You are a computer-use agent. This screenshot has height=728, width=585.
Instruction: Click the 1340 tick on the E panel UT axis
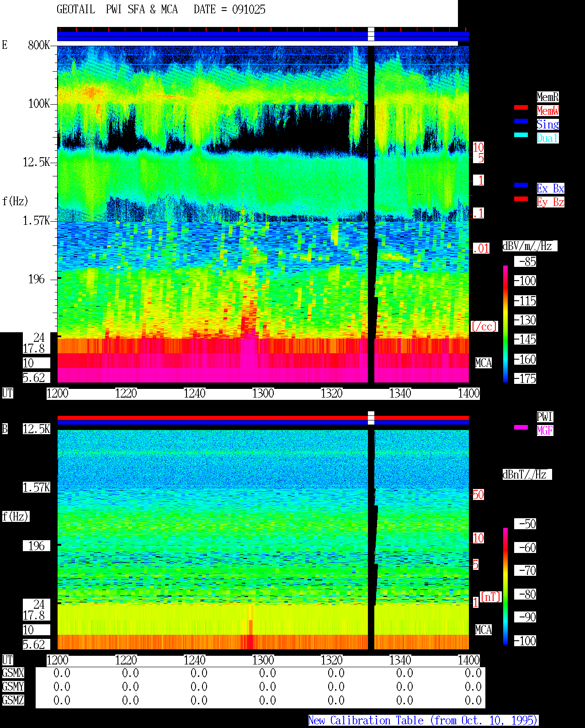[x=400, y=393]
